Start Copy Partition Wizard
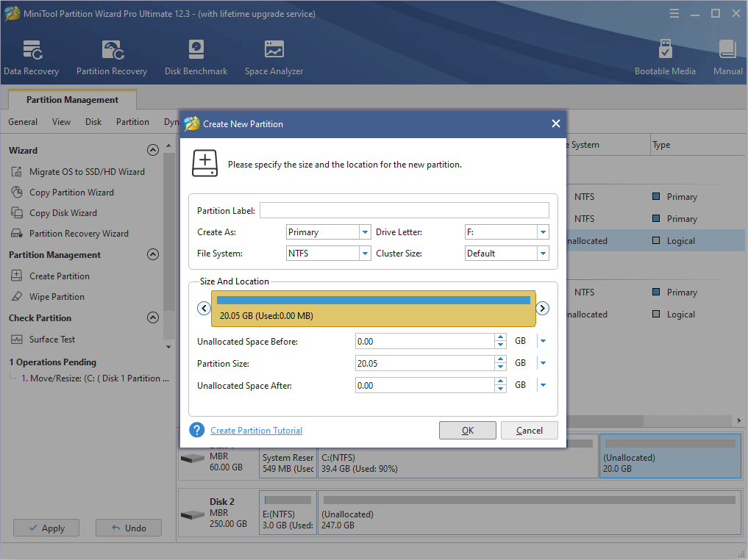The width and height of the screenshot is (748, 560). 63,192
